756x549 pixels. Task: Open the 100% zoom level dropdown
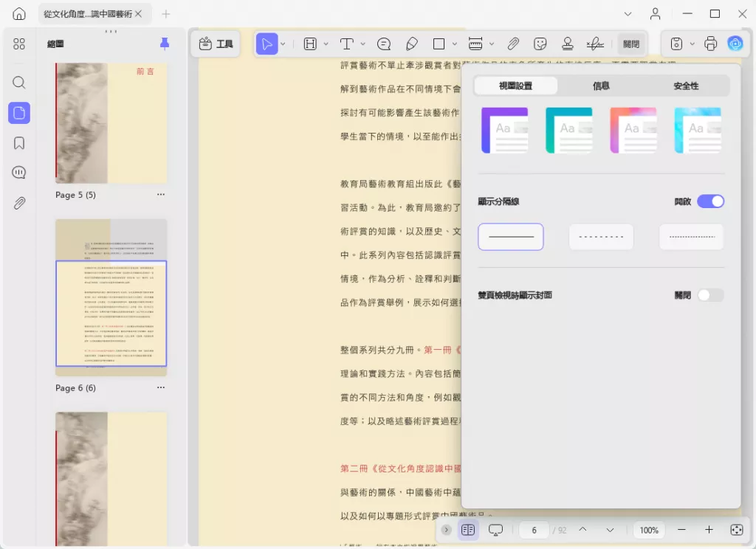coord(649,531)
